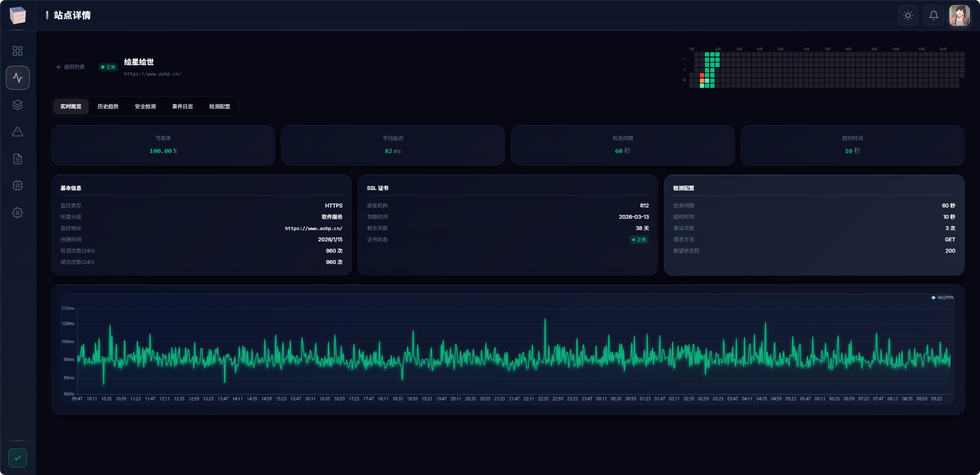The width and height of the screenshot is (980, 475).
Task: Click the https://www.aobp.cn/ URL under site title
Action: click(x=152, y=74)
